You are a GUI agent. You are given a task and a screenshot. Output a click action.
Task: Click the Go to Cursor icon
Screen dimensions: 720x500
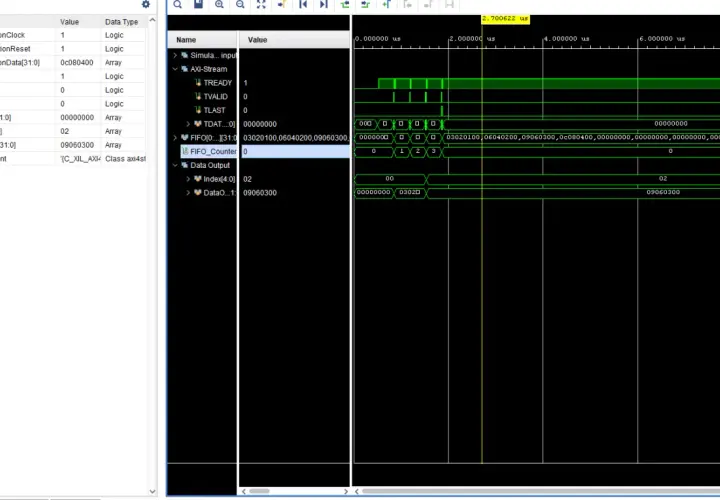pos(282,4)
